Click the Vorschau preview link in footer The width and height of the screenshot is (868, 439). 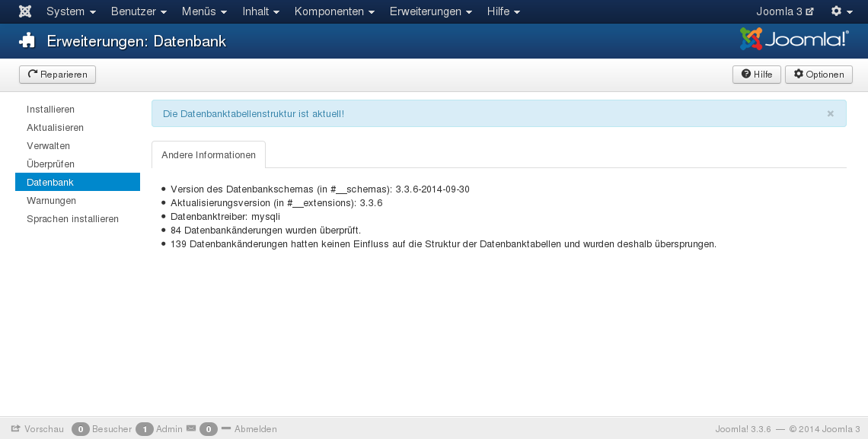point(38,429)
